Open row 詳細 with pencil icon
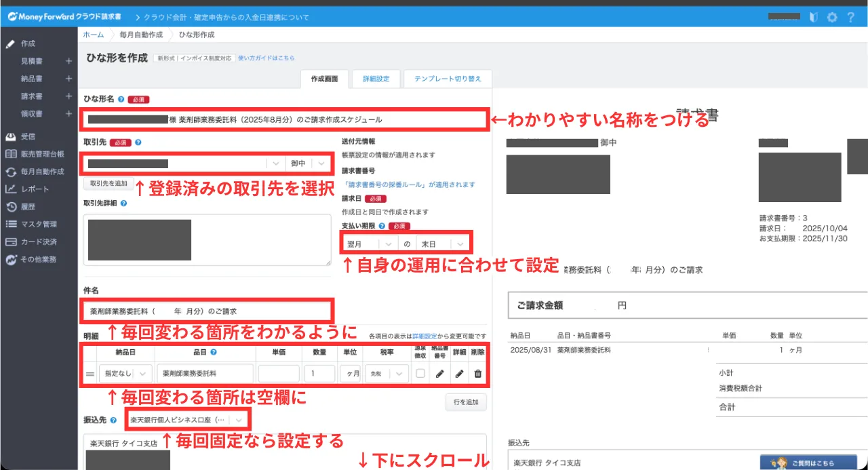 click(459, 373)
